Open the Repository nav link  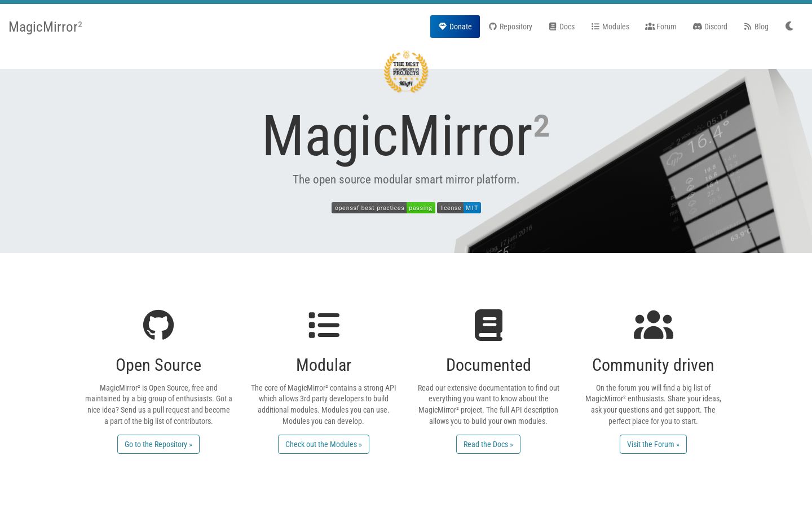510,27
